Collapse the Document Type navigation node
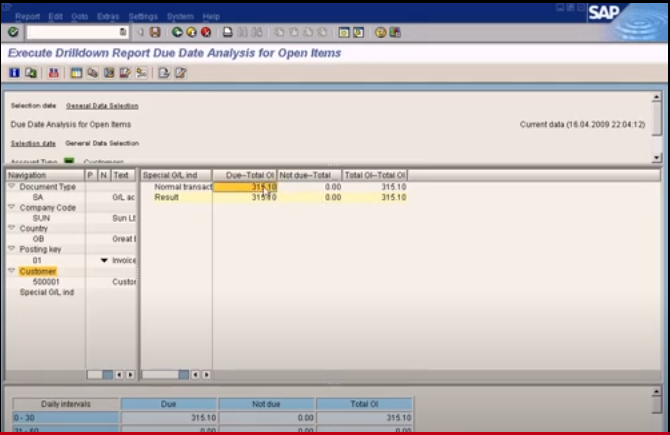Image resolution: width=670 pixels, height=435 pixels. (12, 186)
